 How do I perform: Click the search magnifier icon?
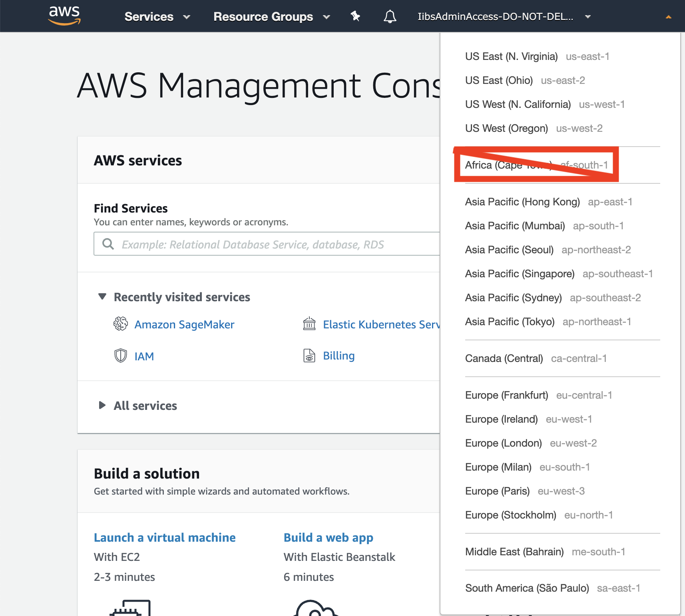pyautogui.click(x=108, y=244)
